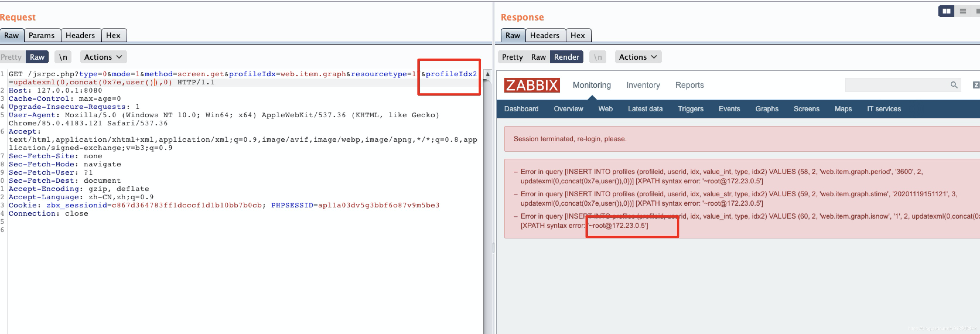The width and height of the screenshot is (980, 334).
Task: Go to Dashboard submenu
Action: (521, 109)
